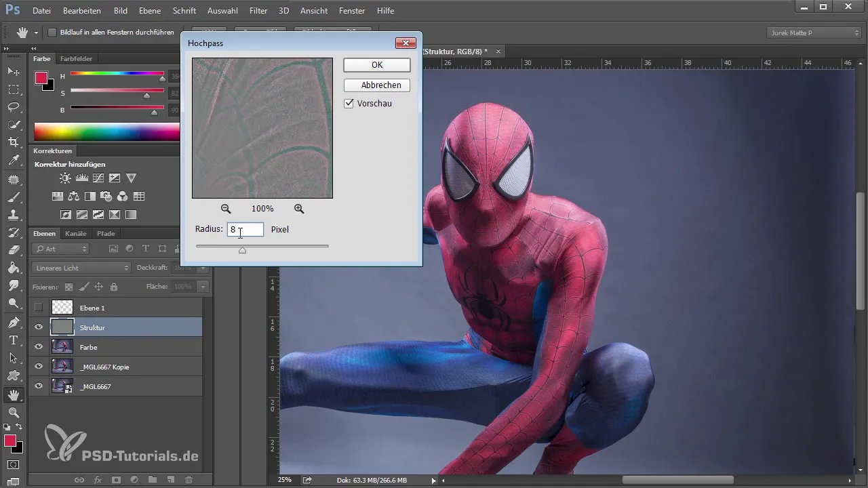868x488 pixels.
Task: Hide the bottom _MGL6667 layer
Action: 39,386
